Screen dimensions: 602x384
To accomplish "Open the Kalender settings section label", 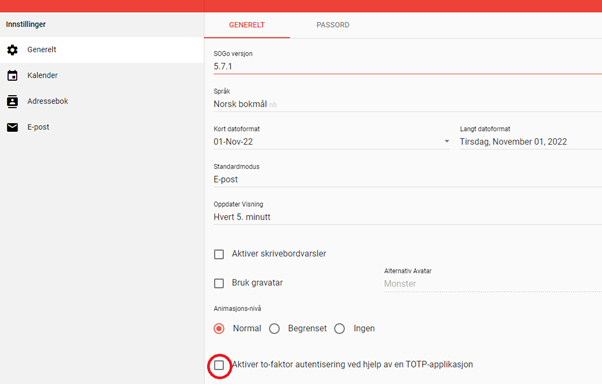I will click(x=42, y=75).
